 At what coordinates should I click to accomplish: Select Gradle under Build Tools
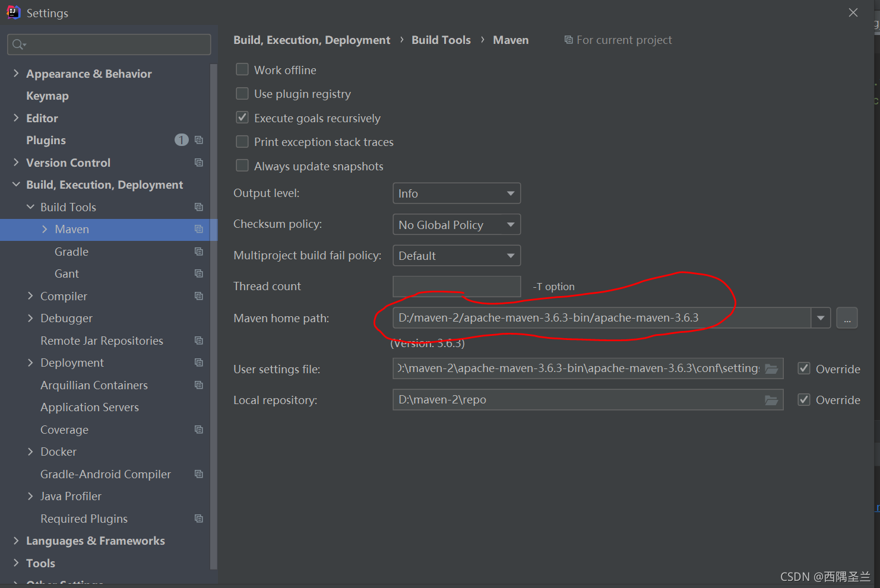tap(71, 252)
